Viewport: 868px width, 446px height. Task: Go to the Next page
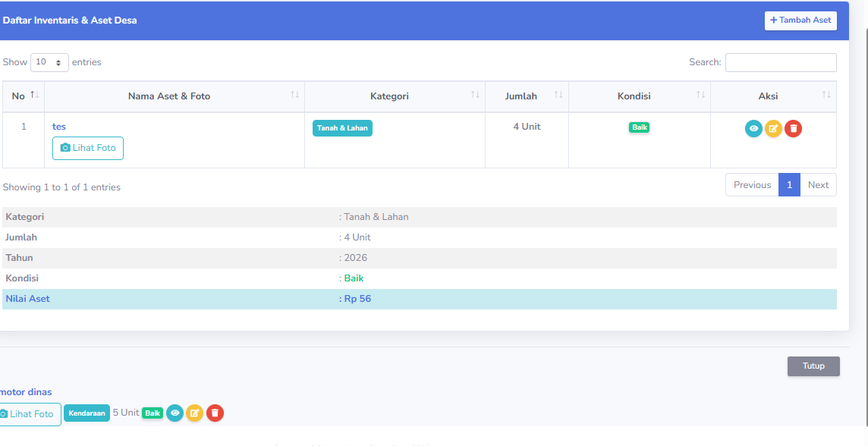pyautogui.click(x=818, y=185)
